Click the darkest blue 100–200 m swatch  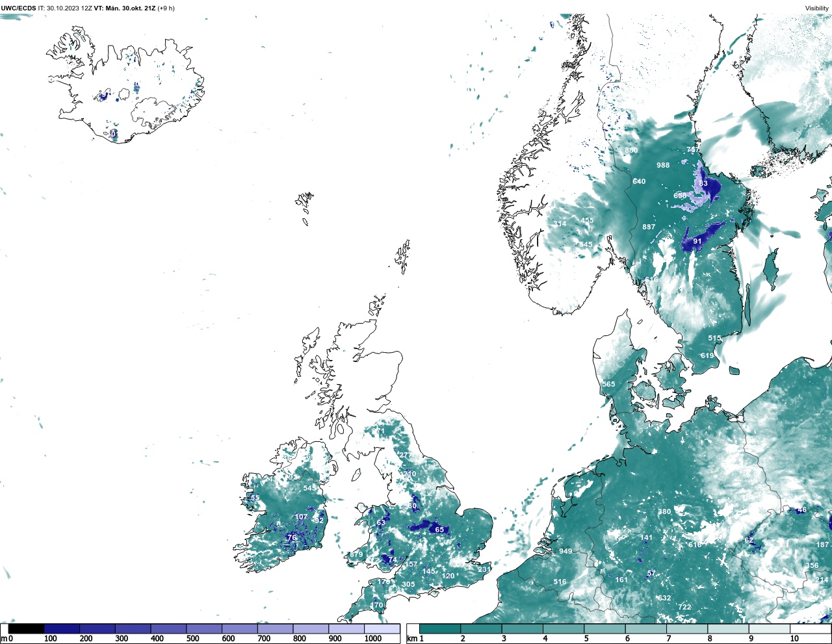[62, 629]
